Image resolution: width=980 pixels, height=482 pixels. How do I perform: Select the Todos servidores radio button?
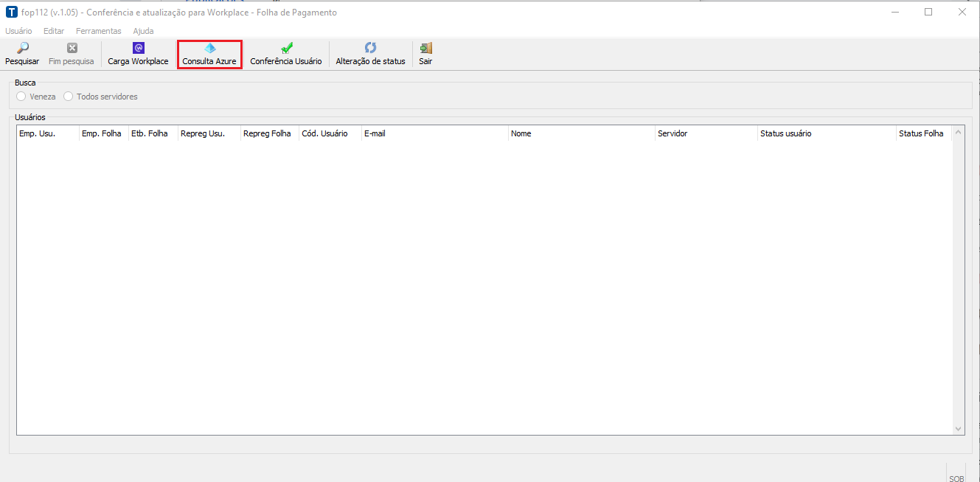click(69, 97)
